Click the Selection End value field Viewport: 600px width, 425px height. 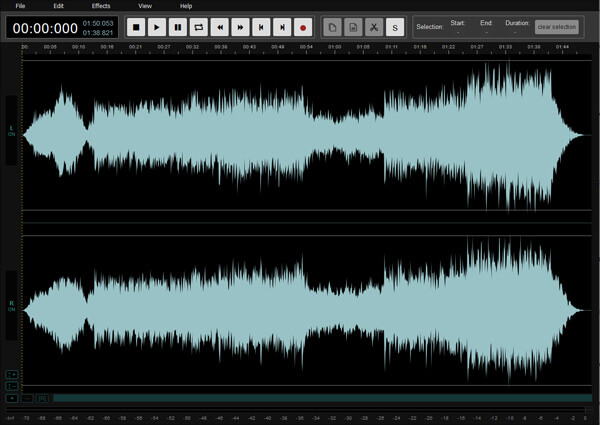(x=486, y=33)
